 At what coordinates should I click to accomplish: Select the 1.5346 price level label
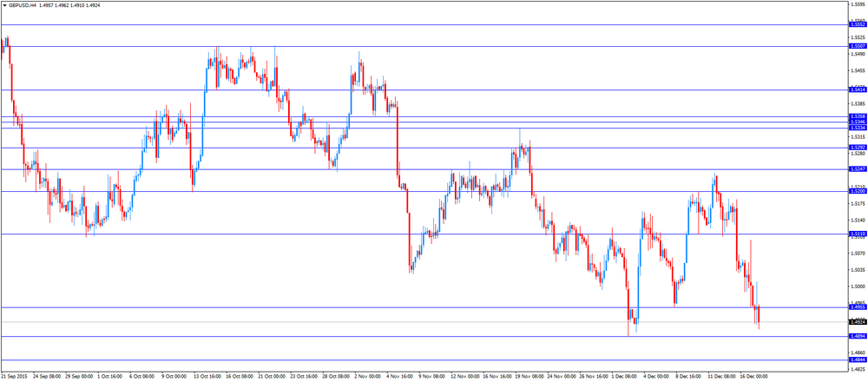click(x=857, y=122)
